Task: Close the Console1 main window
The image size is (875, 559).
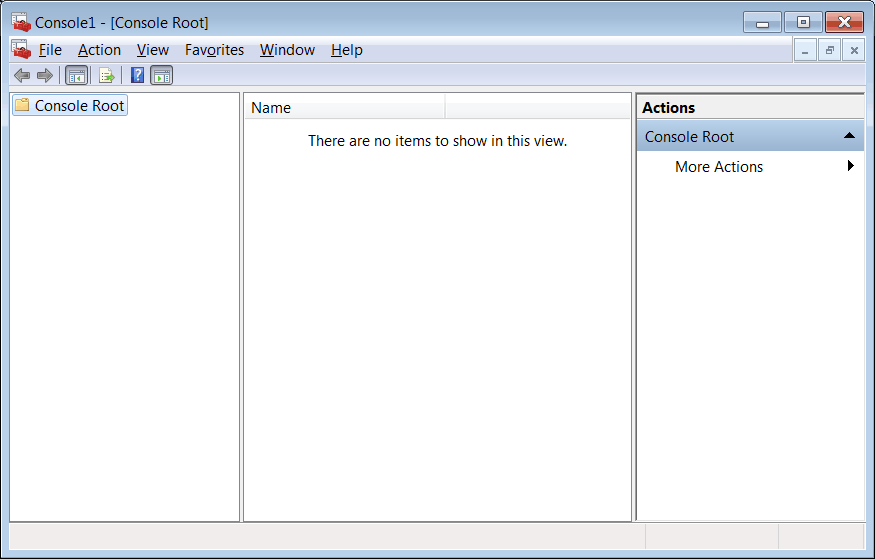Action: coord(844,22)
